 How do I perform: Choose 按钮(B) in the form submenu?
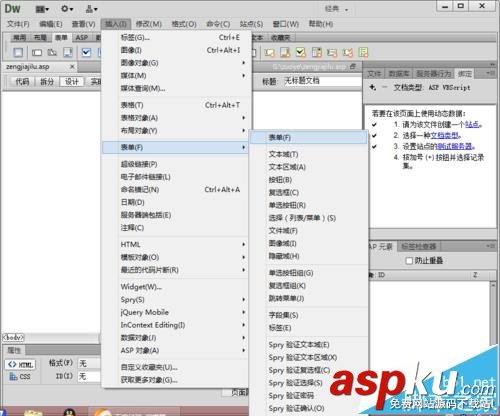click(309, 180)
